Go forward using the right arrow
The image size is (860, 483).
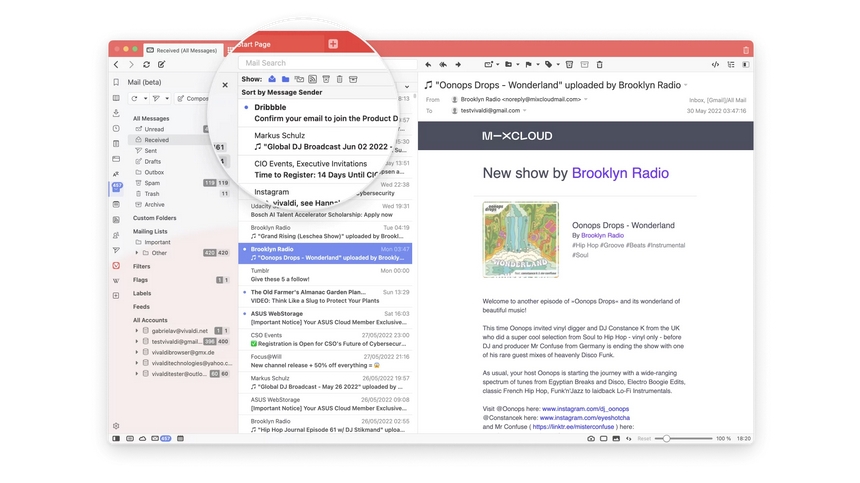click(131, 65)
